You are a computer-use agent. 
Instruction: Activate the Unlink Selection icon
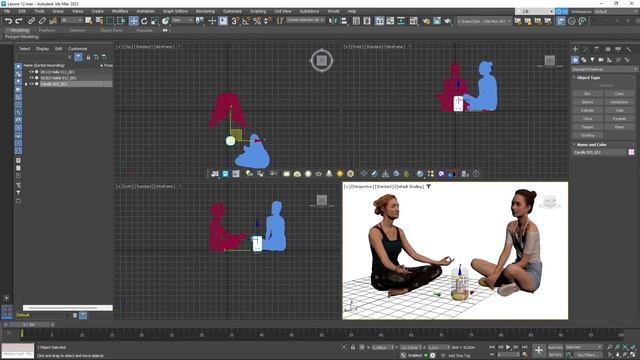(x=42, y=21)
